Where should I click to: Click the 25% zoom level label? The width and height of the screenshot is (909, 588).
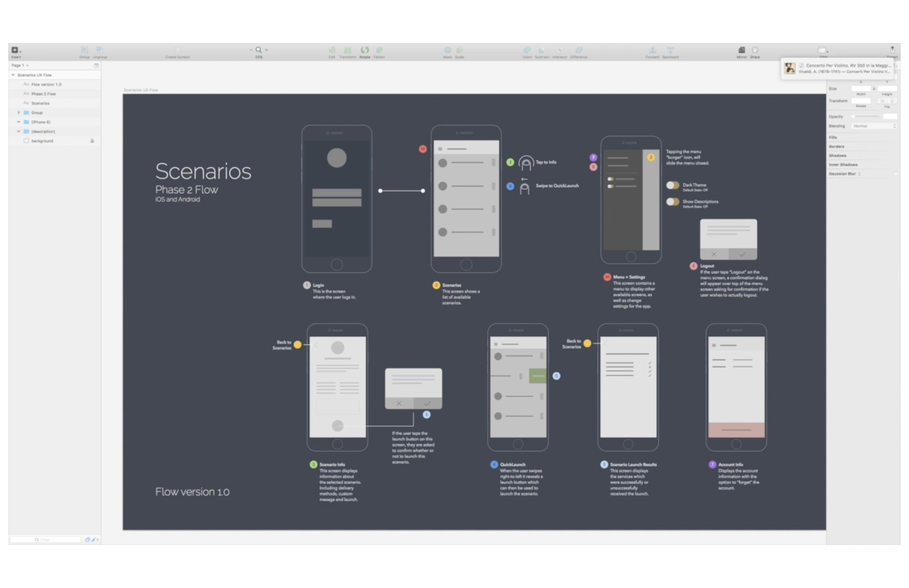click(258, 57)
